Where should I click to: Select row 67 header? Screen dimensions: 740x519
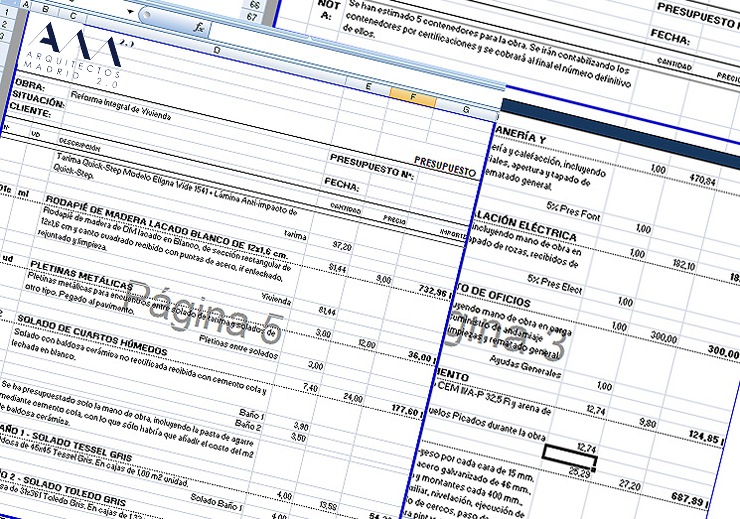[x=254, y=17]
